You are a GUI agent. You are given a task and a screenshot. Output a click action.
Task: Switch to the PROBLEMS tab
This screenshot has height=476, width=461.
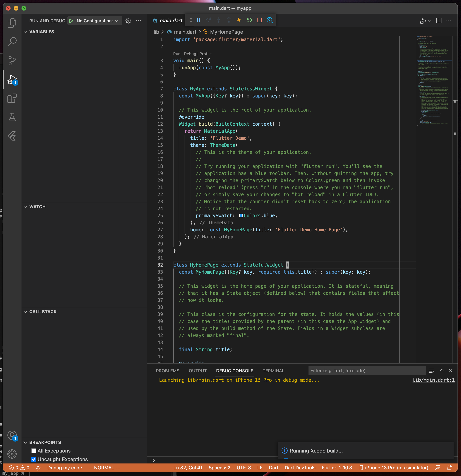point(167,371)
